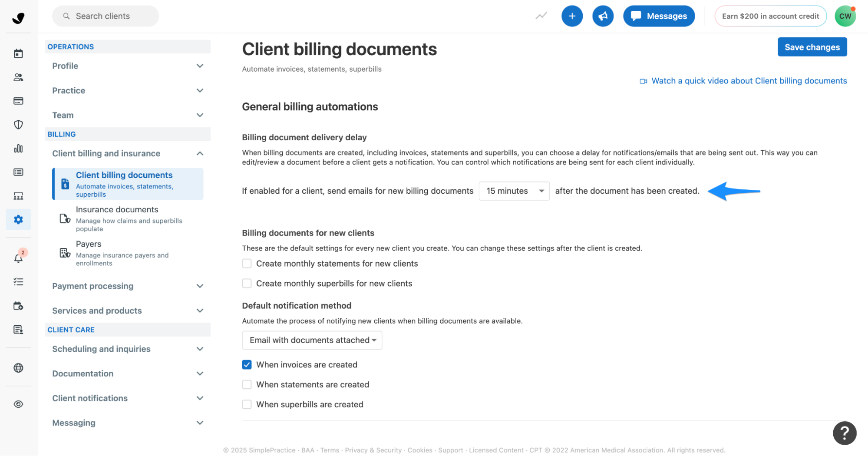Click the megaphone announcements icon

point(603,16)
